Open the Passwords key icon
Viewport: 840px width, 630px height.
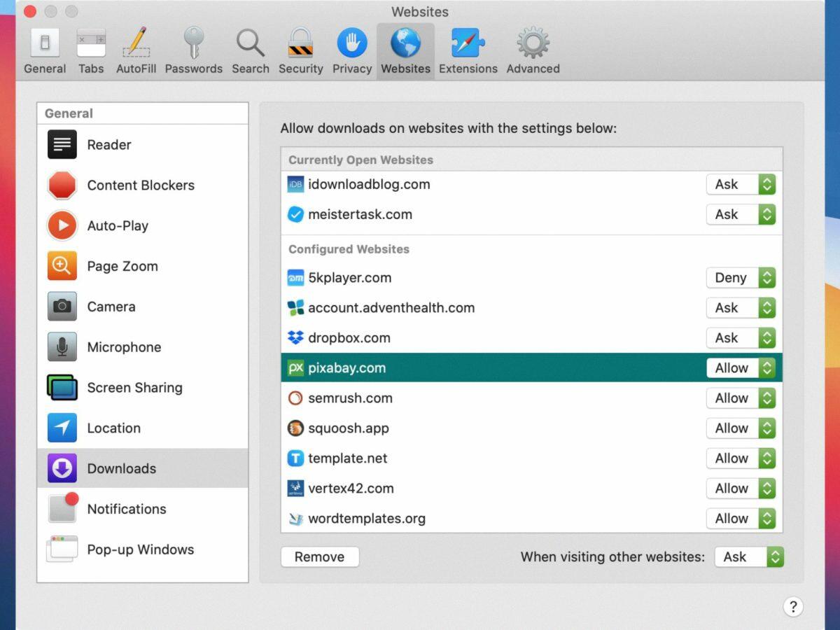click(193, 43)
